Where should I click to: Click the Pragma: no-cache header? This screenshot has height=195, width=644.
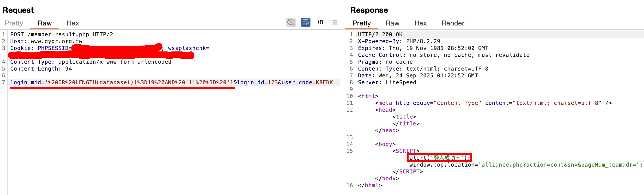[x=385, y=62]
